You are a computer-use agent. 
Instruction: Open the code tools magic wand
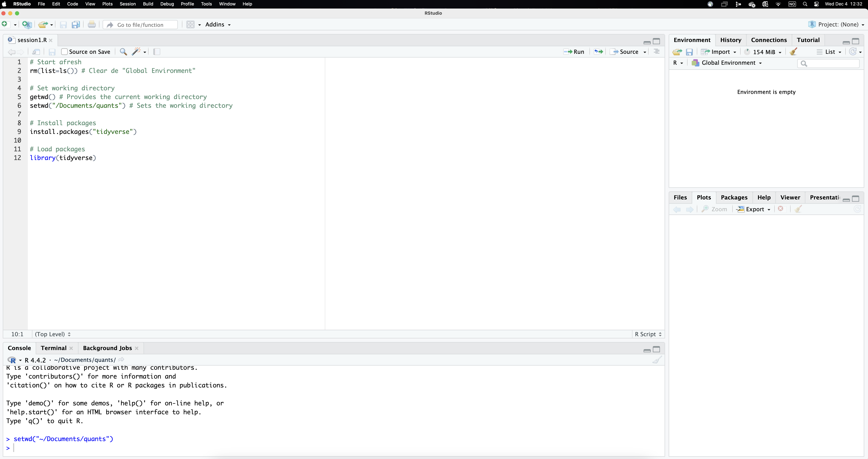(x=137, y=52)
